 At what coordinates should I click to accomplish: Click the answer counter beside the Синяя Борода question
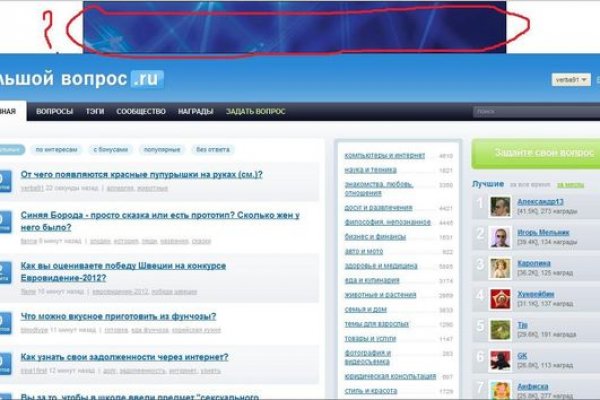(4, 221)
